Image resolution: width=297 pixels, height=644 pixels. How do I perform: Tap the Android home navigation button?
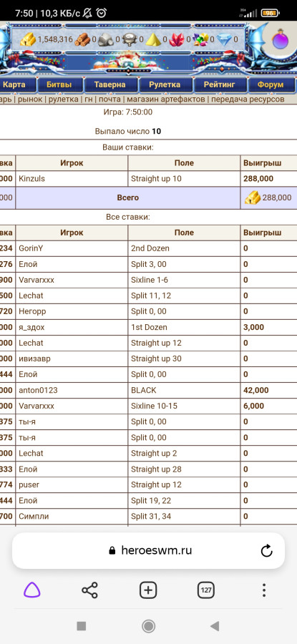(x=148, y=626)
